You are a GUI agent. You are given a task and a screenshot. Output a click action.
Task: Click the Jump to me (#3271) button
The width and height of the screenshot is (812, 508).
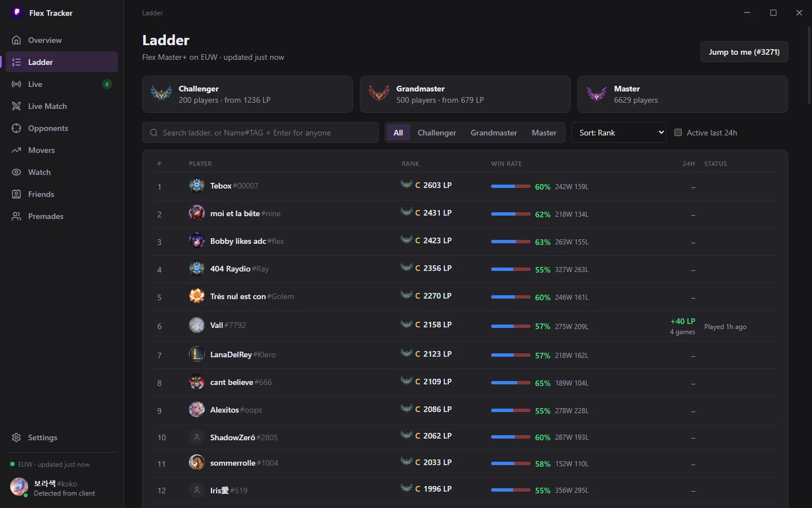point(744,52)
